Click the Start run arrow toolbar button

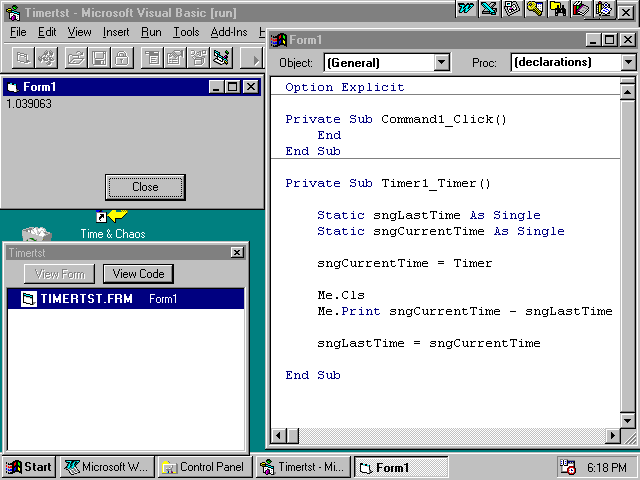coord(255,58)
